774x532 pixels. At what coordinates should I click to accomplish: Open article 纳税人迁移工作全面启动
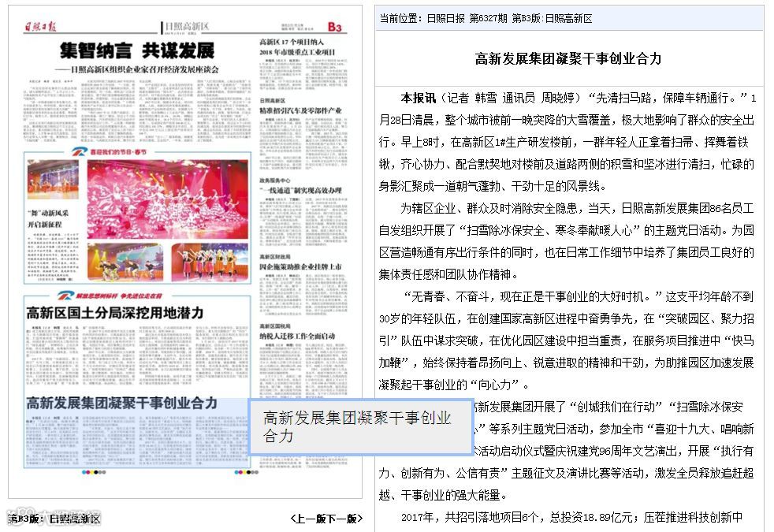point(297,336)
